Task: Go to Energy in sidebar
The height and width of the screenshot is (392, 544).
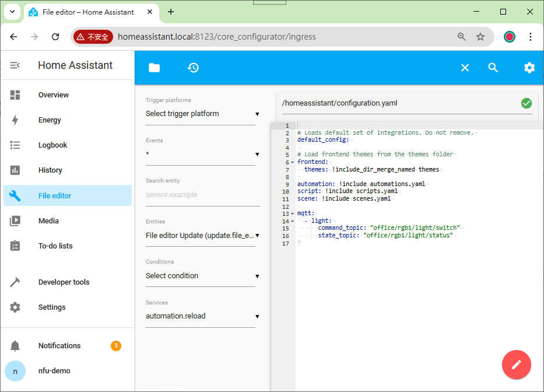Action: (50, 120)
